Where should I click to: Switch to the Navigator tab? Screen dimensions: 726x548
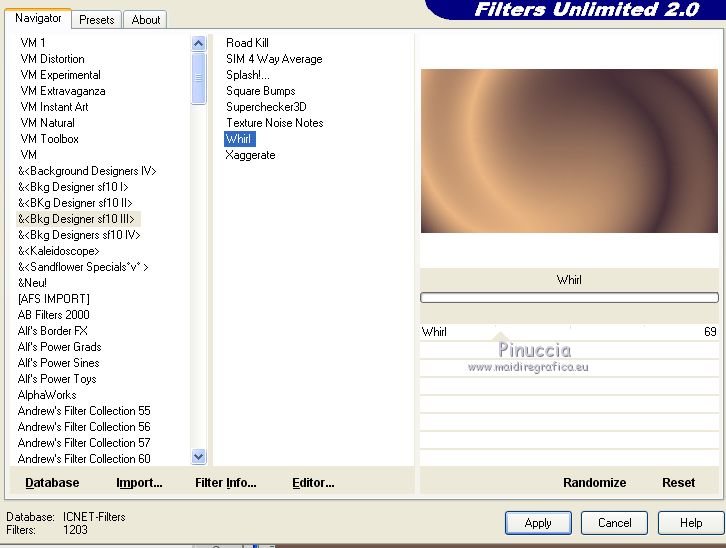click(38, 19)
